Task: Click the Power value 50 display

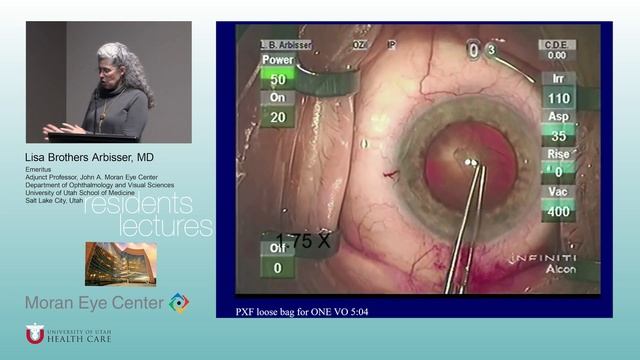Action: [x=278, y=79]
